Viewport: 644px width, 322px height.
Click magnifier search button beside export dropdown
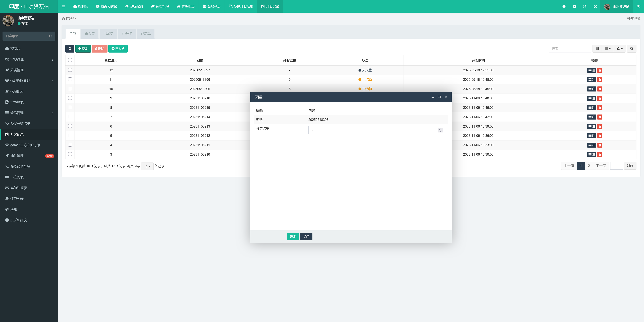point(631,49)
